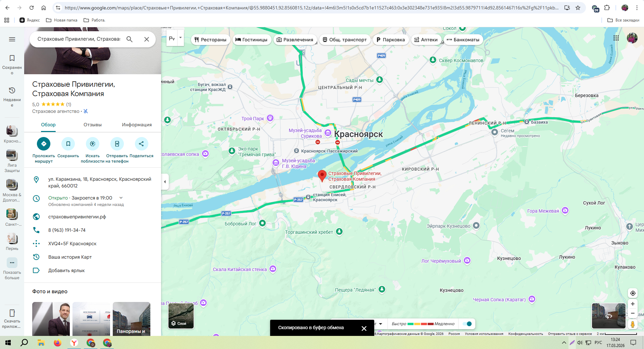
Task: Open Recents history in sidebar
Action: point(12,96)
